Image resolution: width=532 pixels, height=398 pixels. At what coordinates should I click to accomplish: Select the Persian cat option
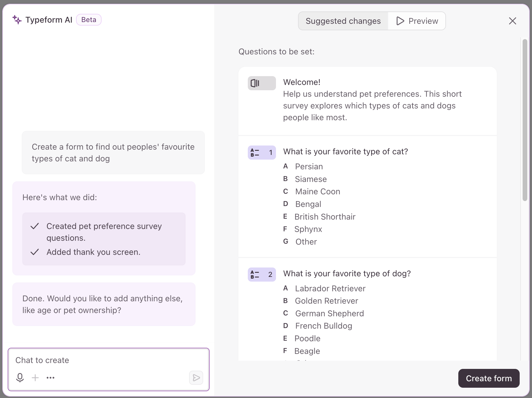309,166
